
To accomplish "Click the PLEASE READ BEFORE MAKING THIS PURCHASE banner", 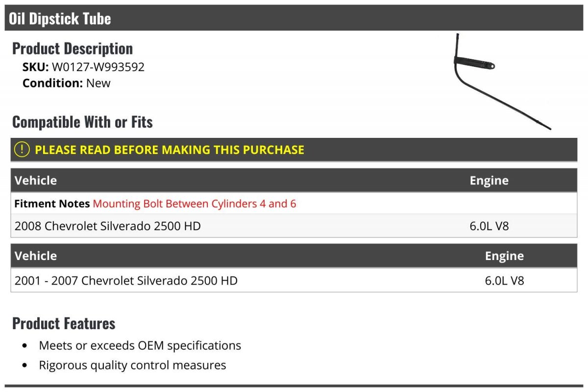I will (x=294, y=150).
